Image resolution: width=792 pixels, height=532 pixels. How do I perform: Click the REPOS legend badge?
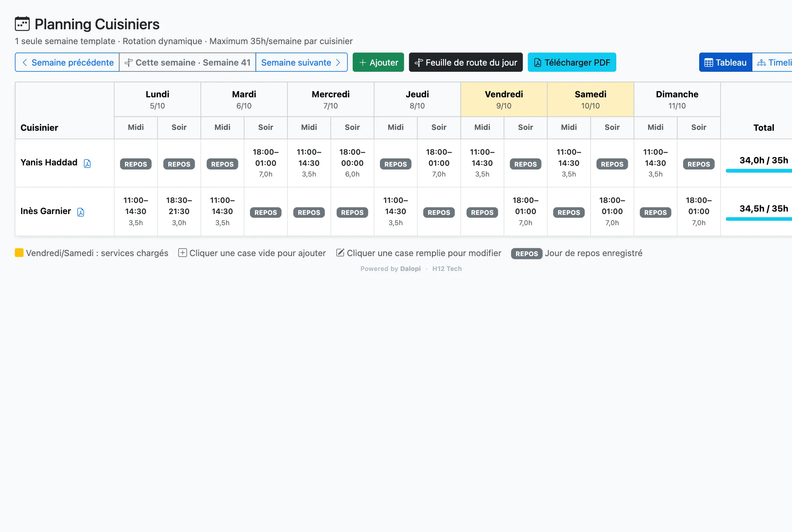click(527, 254)
